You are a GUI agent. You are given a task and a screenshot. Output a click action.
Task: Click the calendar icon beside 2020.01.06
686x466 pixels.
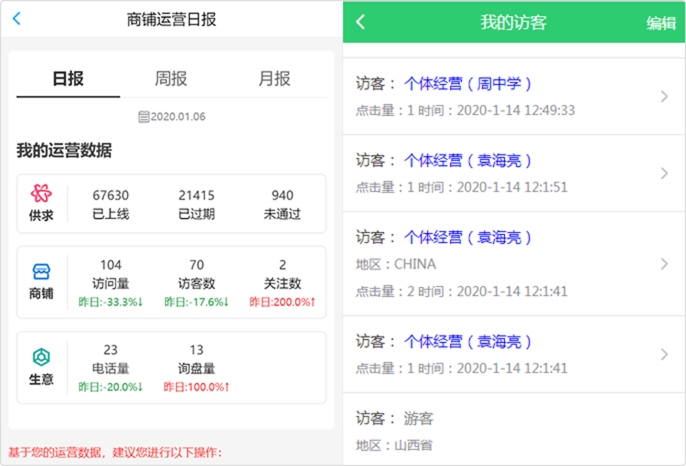tap(143, 117)
